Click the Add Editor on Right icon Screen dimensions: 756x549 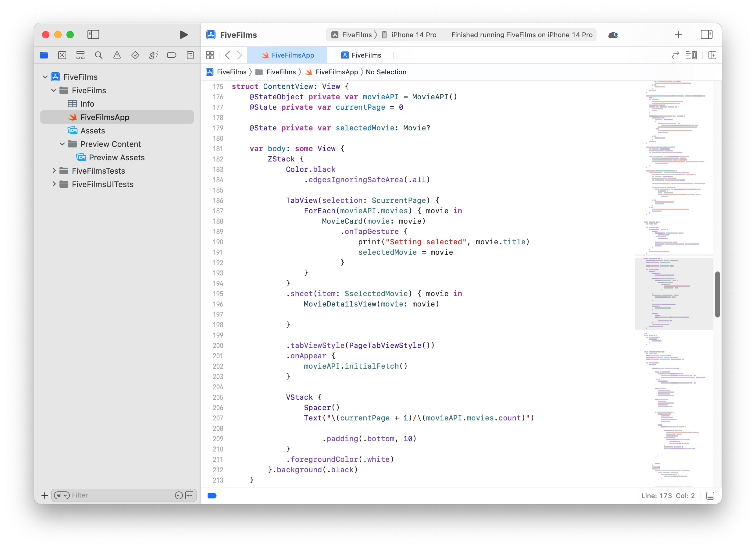click(712, 55)
